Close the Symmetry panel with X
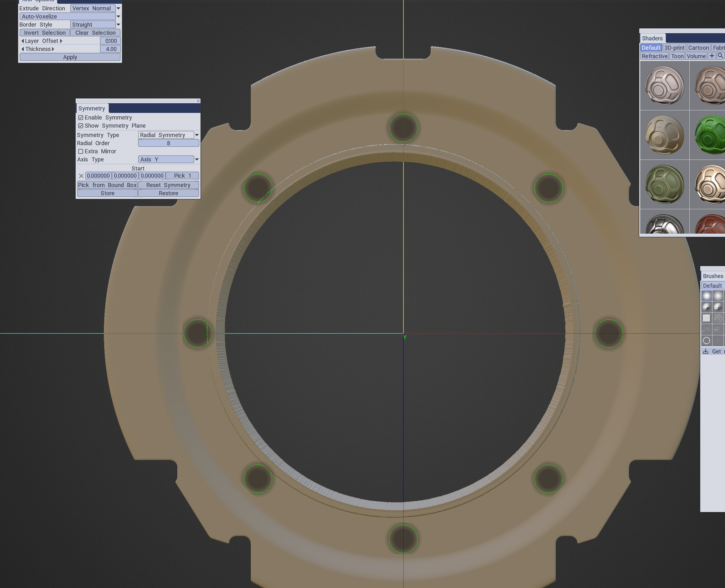Viewport: 725px width, 588px height. point(198,101)
